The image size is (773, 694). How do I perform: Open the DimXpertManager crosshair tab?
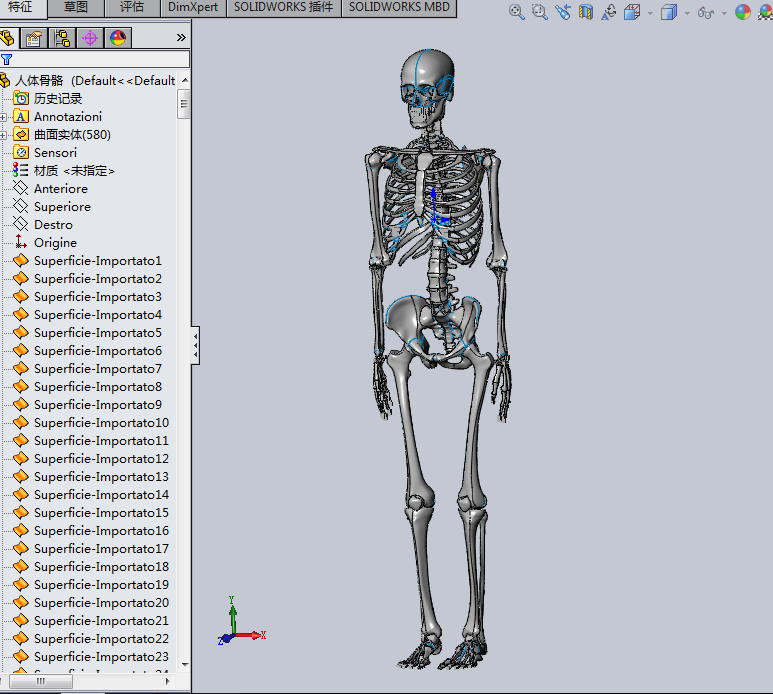click(x=90, y=38)
